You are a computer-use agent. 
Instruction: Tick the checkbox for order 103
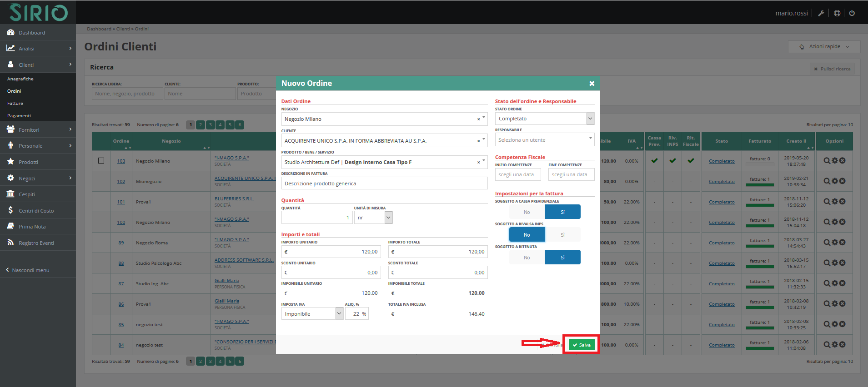point(101,161)
